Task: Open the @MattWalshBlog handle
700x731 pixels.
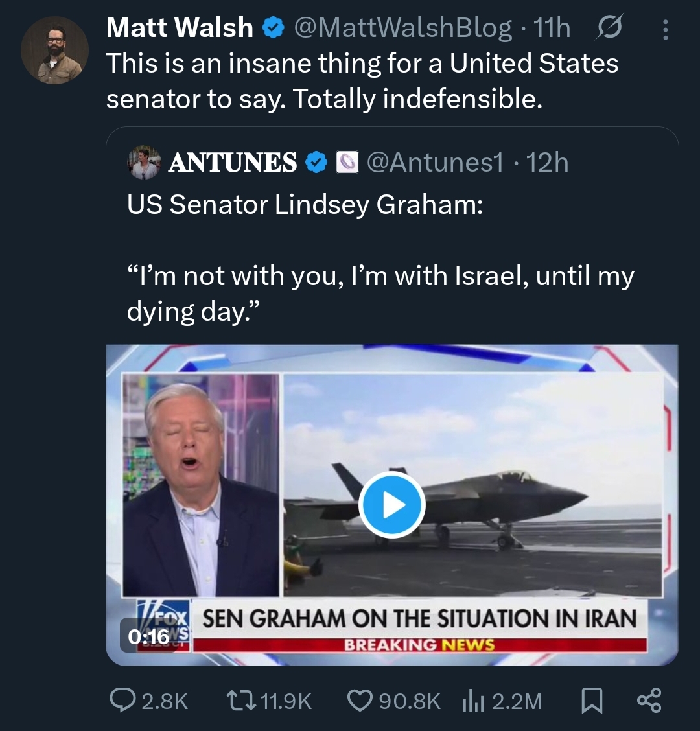Action: pos(402,28)
